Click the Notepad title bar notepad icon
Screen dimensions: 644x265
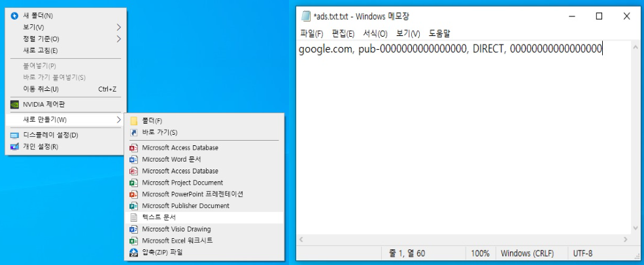tap(305, 16)
